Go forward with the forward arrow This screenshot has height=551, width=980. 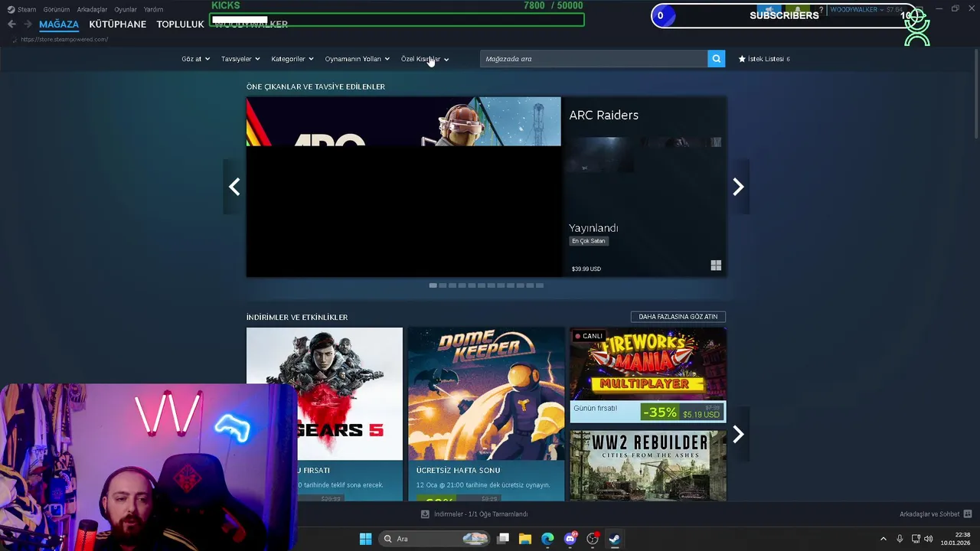(x=28, y=24)
